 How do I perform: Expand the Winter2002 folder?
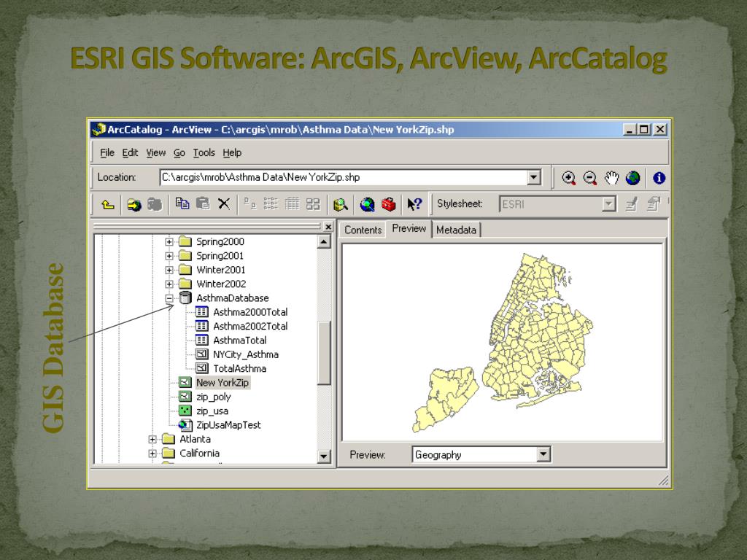(x=169, y=284)
